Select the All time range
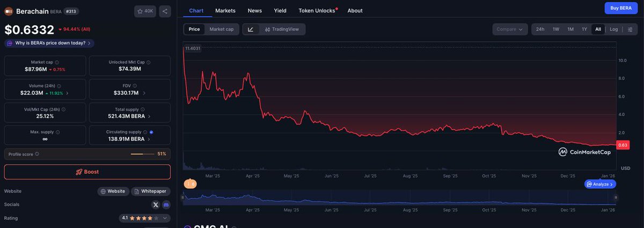The image size is (644, 228). pos(598,29)
